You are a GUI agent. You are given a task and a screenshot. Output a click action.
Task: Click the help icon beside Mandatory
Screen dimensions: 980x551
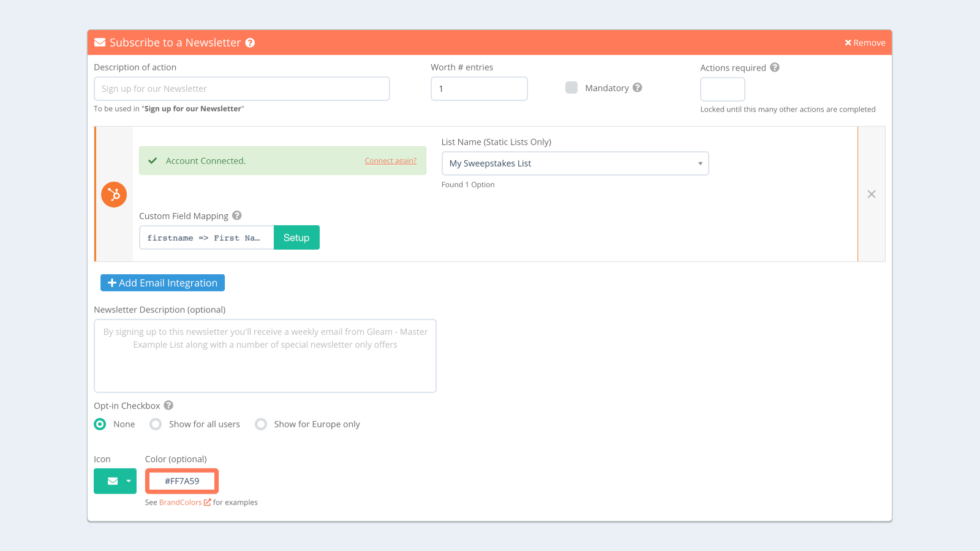(x=638, y=88)
